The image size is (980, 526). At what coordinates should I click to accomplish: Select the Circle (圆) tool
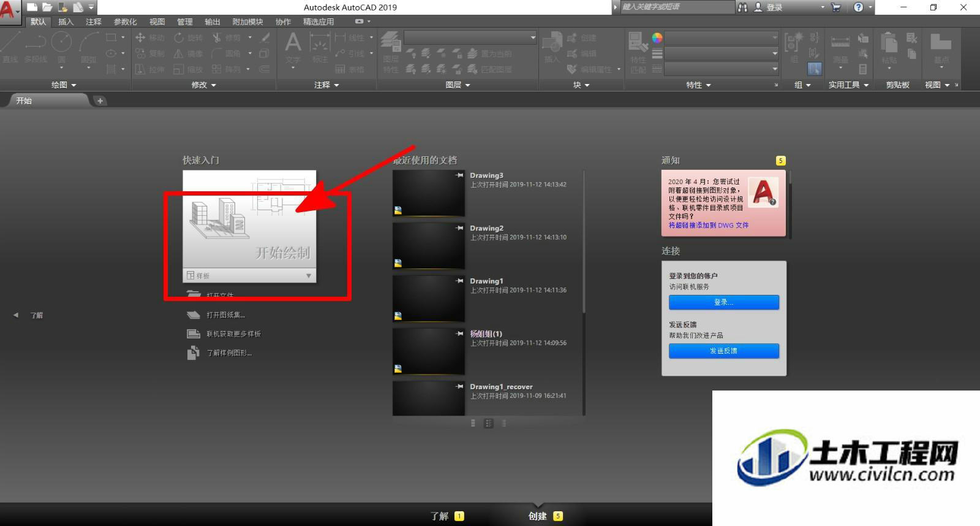coord(61,48)
